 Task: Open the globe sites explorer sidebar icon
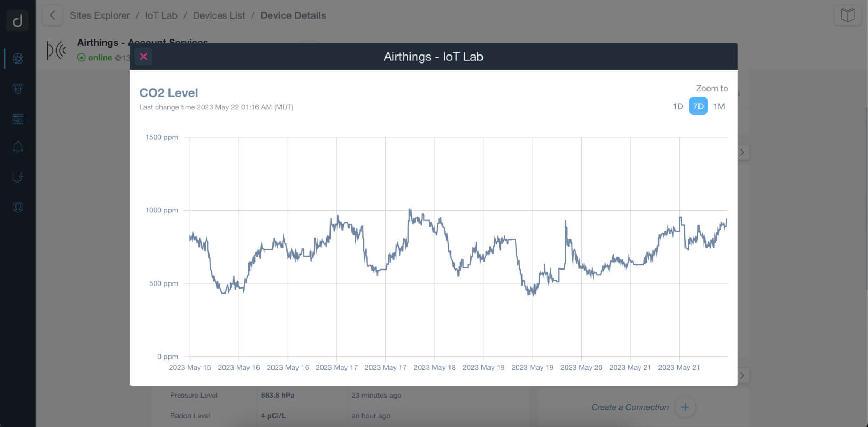[18, 58]
